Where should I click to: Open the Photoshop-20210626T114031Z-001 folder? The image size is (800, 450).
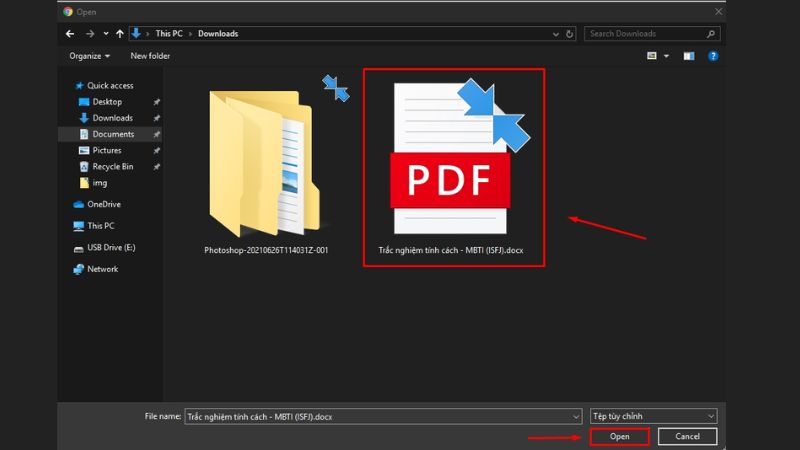(266, 160)
